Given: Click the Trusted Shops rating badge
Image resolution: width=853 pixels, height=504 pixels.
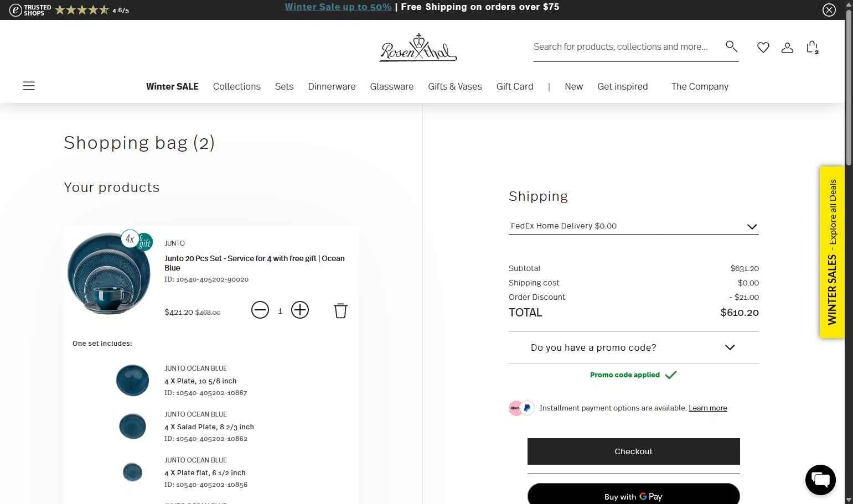Looking at the screenshot, I should point(69,10).
